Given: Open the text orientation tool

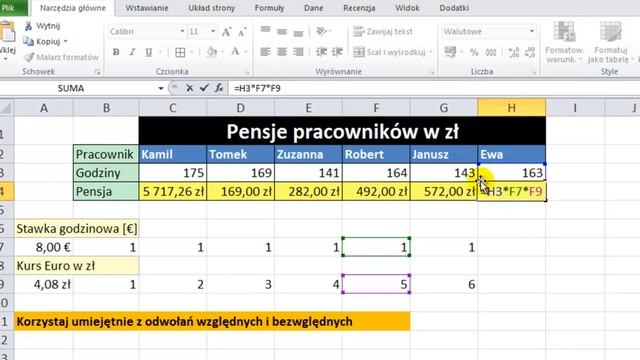Looking at the screenshot, I should tap(322, 31).
